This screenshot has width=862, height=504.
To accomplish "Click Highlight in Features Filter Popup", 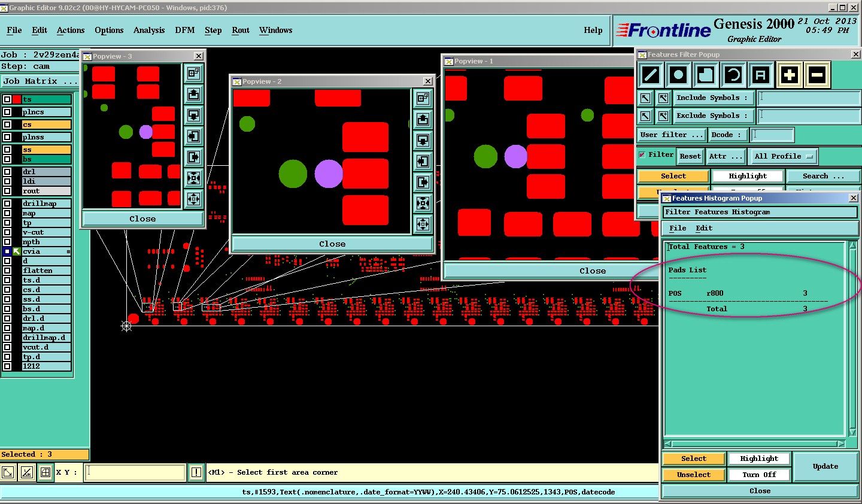I will (x=748, y=176).
